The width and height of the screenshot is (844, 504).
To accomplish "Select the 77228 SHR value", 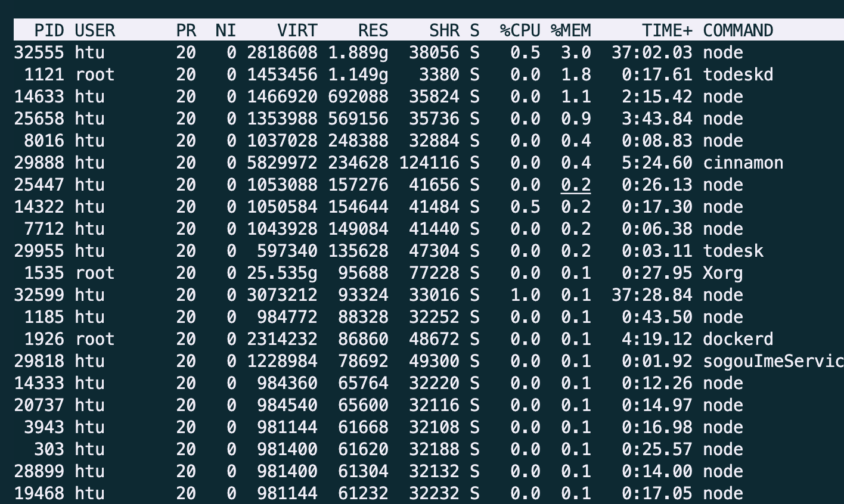I will point(434,273).
